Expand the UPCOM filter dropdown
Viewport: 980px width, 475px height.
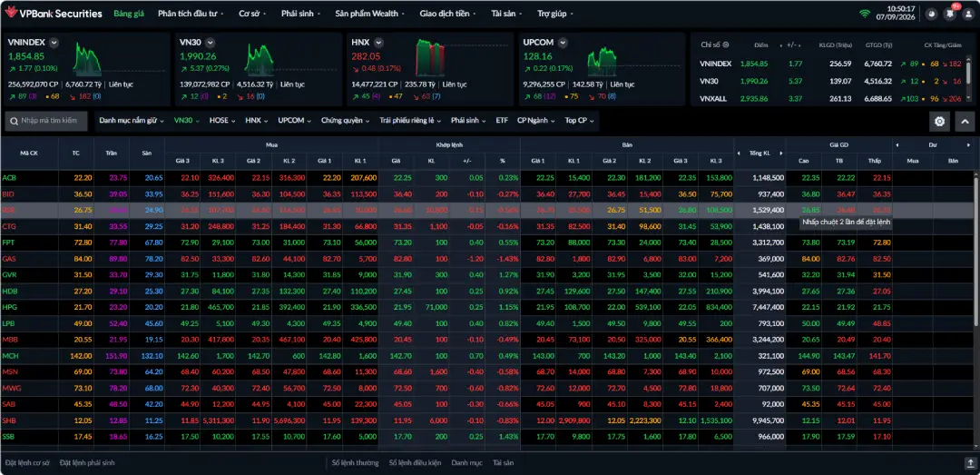tap(294, 121)
